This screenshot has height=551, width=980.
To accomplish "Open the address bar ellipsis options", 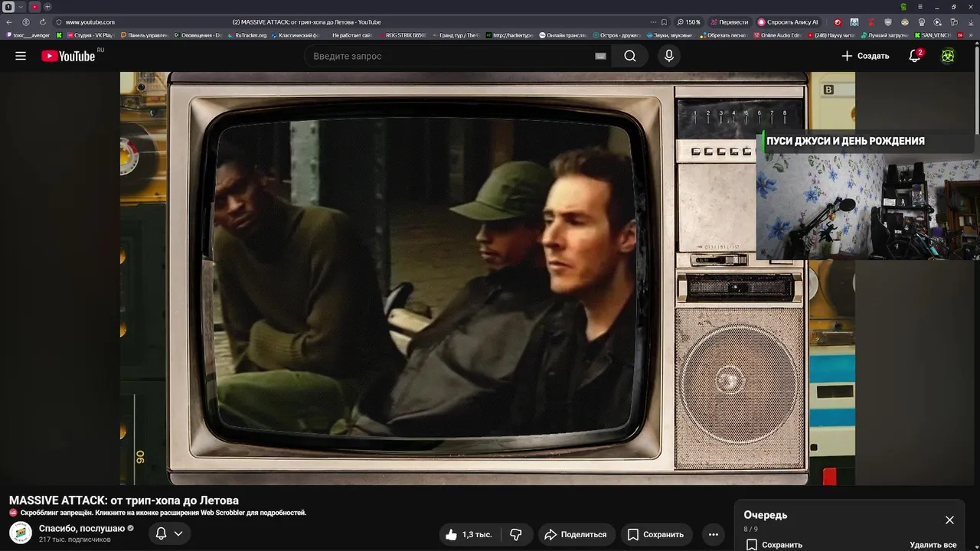I will coord(653,22).
